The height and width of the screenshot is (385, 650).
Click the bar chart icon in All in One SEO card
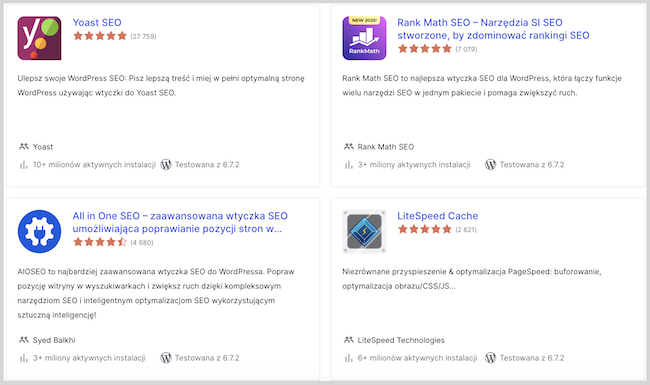click(x=24, y=358)
